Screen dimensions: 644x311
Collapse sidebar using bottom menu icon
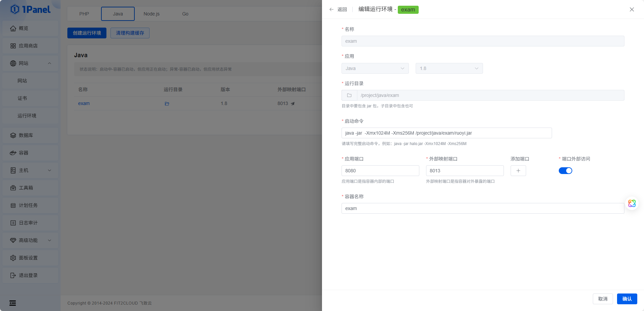[x=13, y=303]
